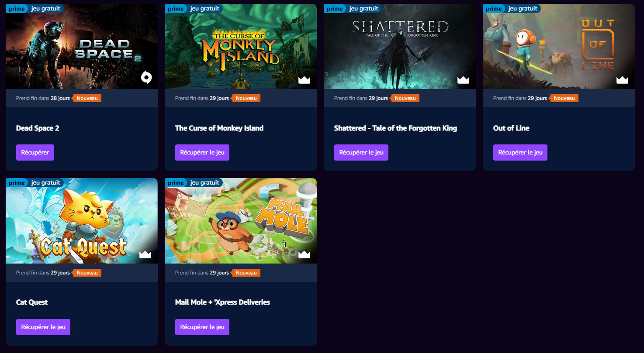Image resolution: width=644 pixels, height=353 pixels.
Task: Click Récupérer le jeu under Cat Quest
Action: tap(43, 327)
